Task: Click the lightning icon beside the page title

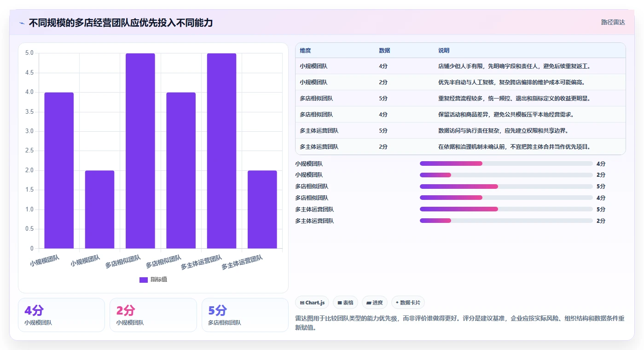Action: pos(22,23)
